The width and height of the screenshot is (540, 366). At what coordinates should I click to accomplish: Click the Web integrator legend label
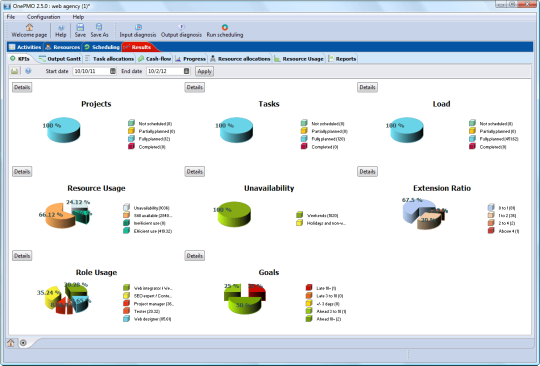coord(153,289)
